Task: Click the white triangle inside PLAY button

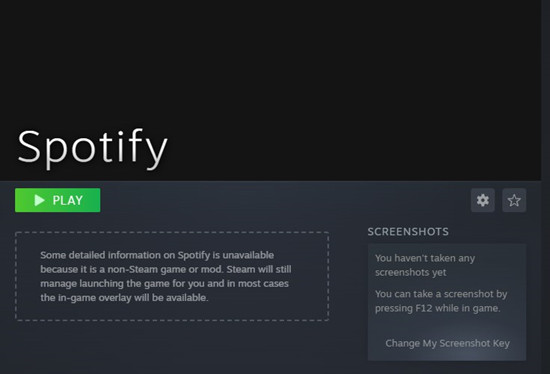Action: (40, 200)
